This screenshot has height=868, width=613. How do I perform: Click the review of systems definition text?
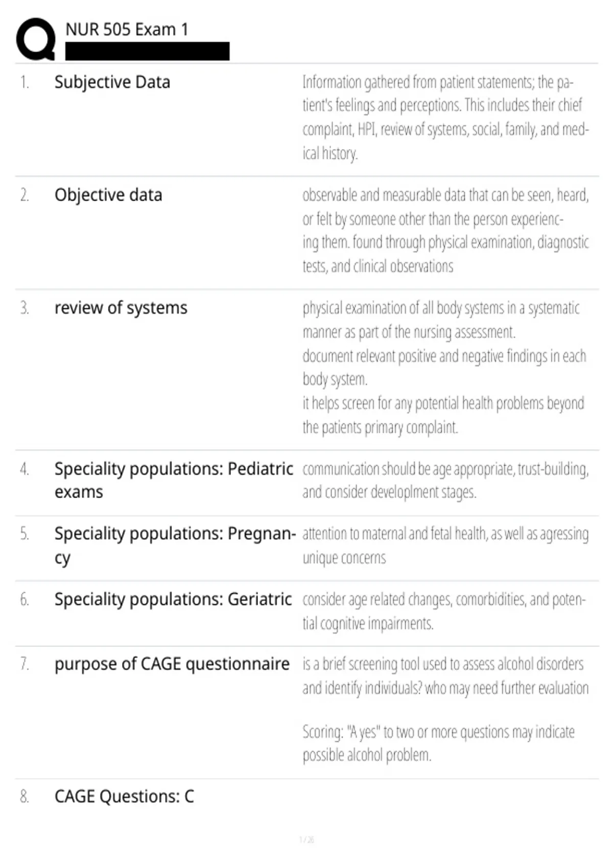pyautogui.click(x=444, y=367)
